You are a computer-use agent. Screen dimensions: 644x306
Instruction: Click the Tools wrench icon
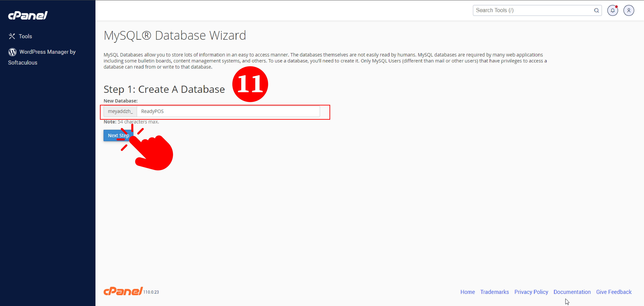coord(12,36)
